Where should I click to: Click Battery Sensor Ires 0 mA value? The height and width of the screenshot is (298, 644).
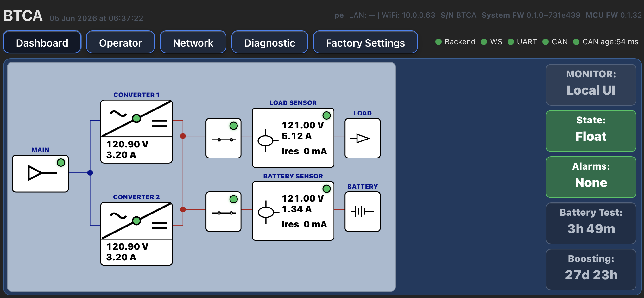point(304,224)
